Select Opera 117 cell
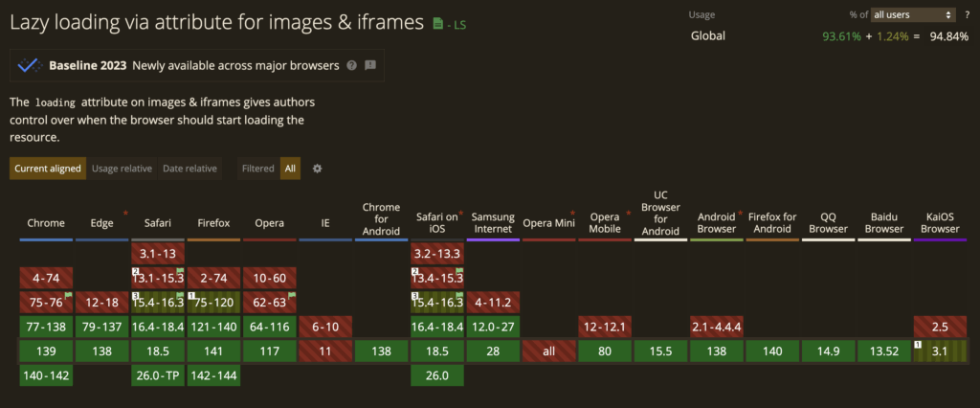The image size is (980, 408). click(269, 351)
